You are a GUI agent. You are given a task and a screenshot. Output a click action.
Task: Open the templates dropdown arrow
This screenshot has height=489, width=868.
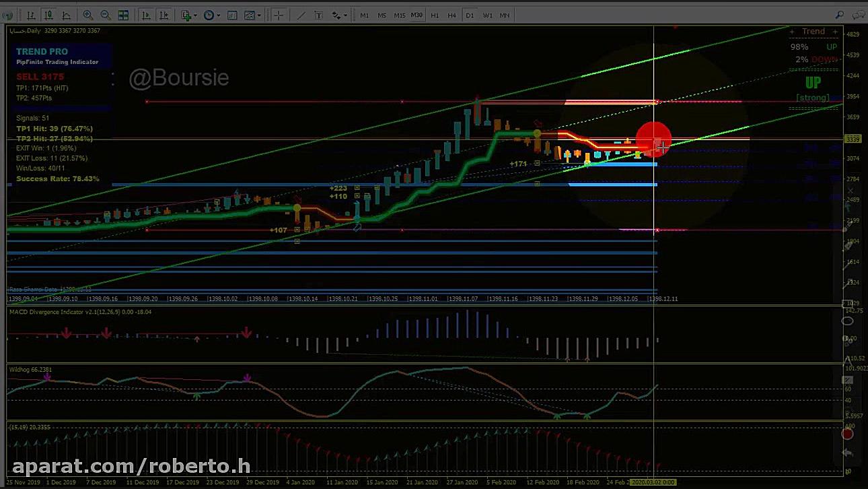point(258,15)
